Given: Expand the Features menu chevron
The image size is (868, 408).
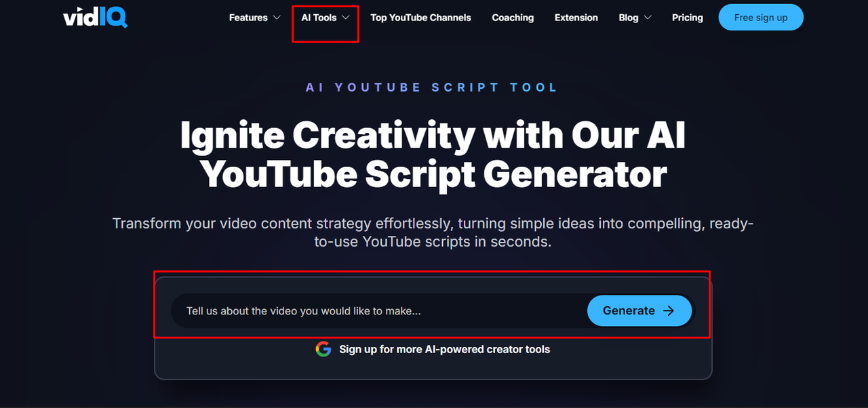Looking at the screenshot, I should (277, 18).
